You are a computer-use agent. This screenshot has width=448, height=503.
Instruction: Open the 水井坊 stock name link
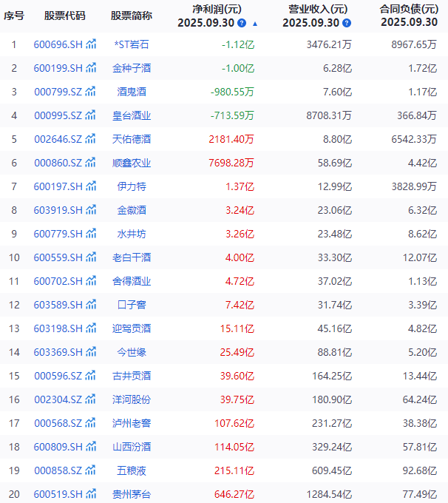pyautogui.click(x=132, y=234)
